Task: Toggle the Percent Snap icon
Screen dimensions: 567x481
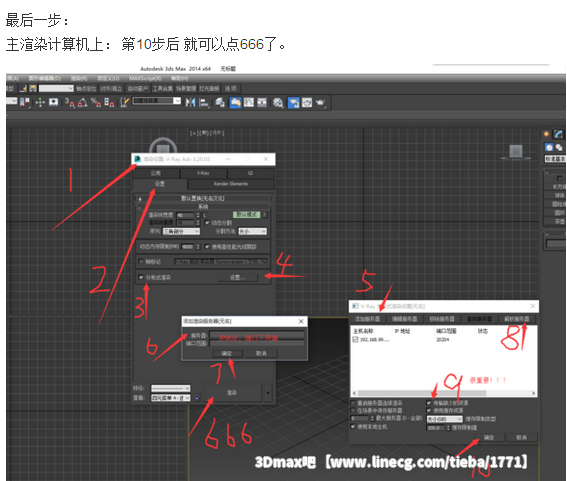Action: (x=95, y=102)
